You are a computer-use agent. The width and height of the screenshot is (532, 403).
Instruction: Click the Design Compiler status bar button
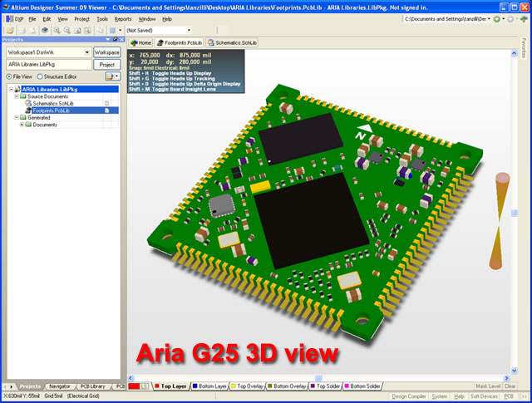click(408, 396)
